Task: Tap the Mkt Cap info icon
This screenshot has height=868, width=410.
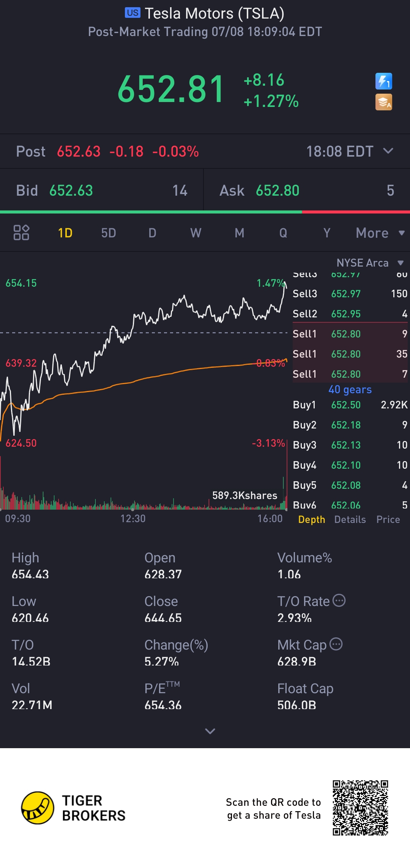Action: tap(336, 644)
